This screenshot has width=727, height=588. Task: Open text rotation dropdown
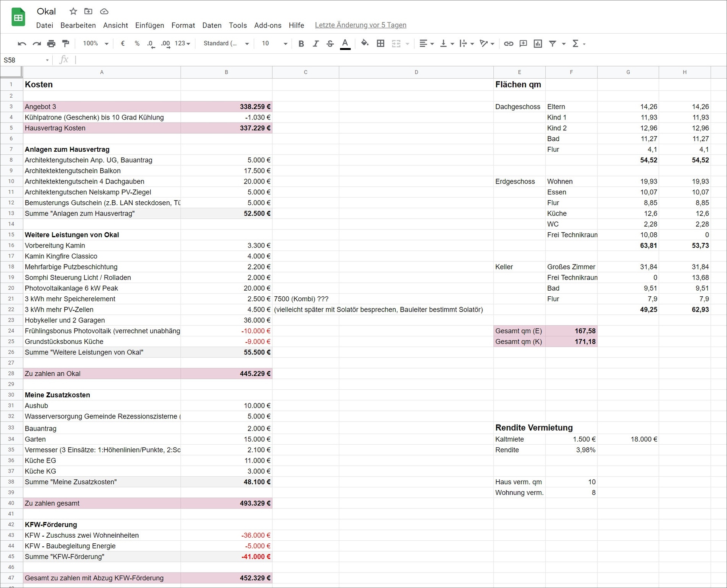[x=487, y=44]
